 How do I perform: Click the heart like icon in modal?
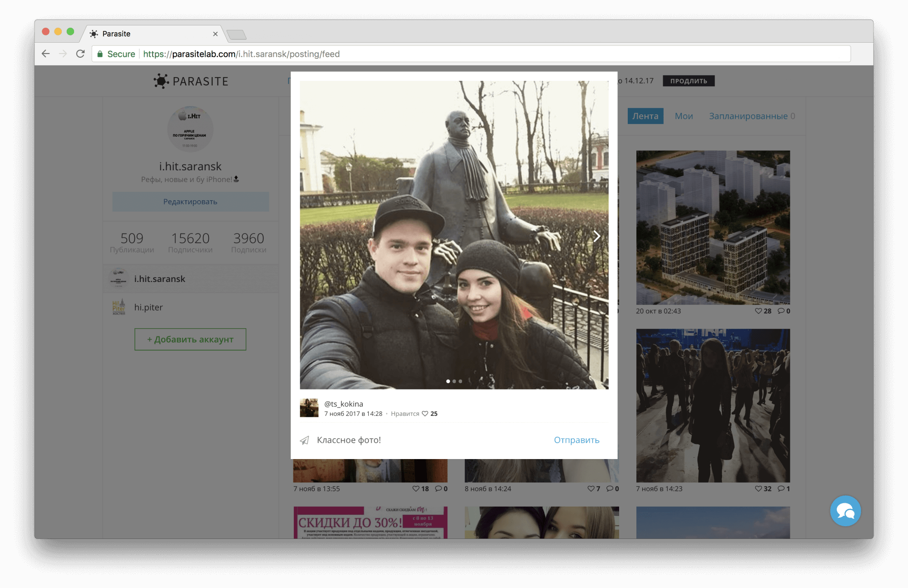pyautogui.click(x=425, y=414)
